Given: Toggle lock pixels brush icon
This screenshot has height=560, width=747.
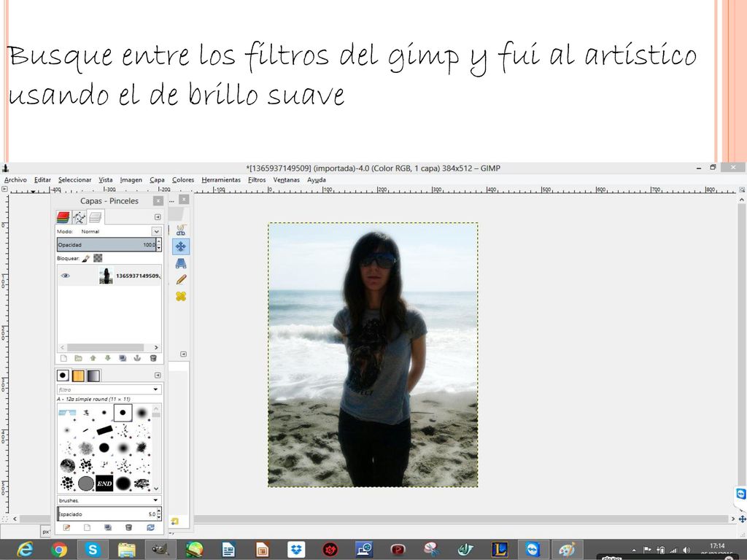Looking at the screenshot, I should [86, 258].
